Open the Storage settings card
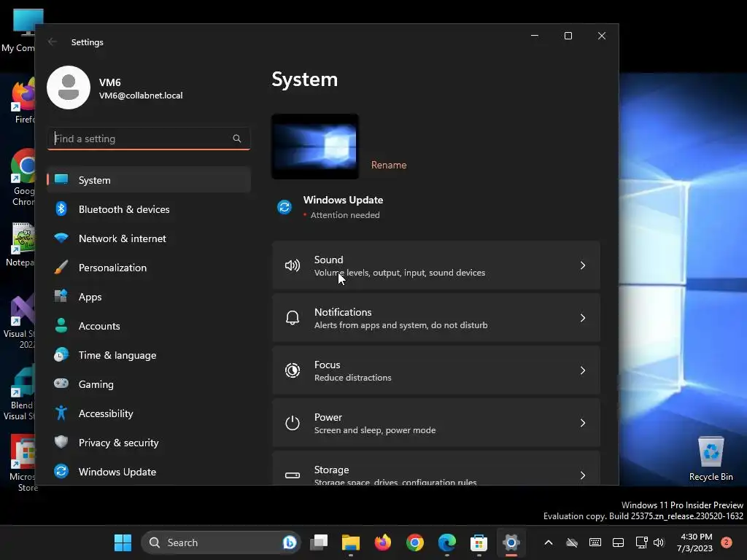Viewport: 747px width, 560px height. pos(436,468)
